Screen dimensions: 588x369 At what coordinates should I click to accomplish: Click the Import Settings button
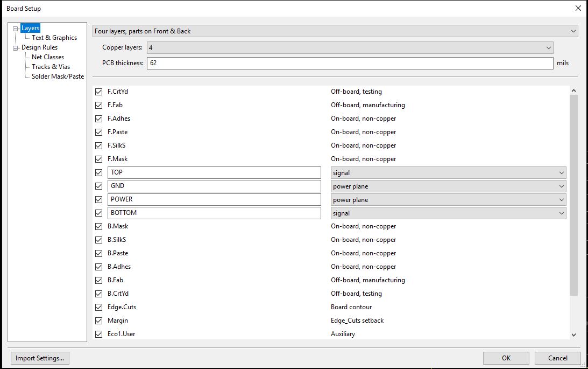click(x=40, y=358)
